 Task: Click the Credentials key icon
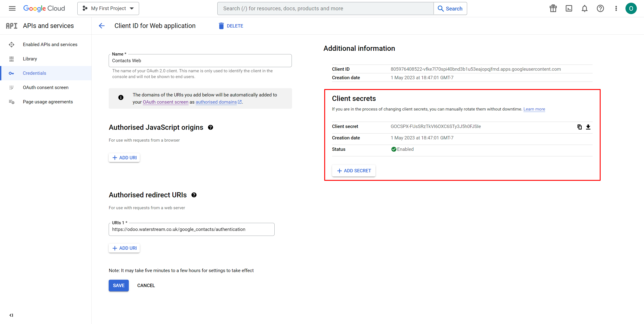[11, 73]
